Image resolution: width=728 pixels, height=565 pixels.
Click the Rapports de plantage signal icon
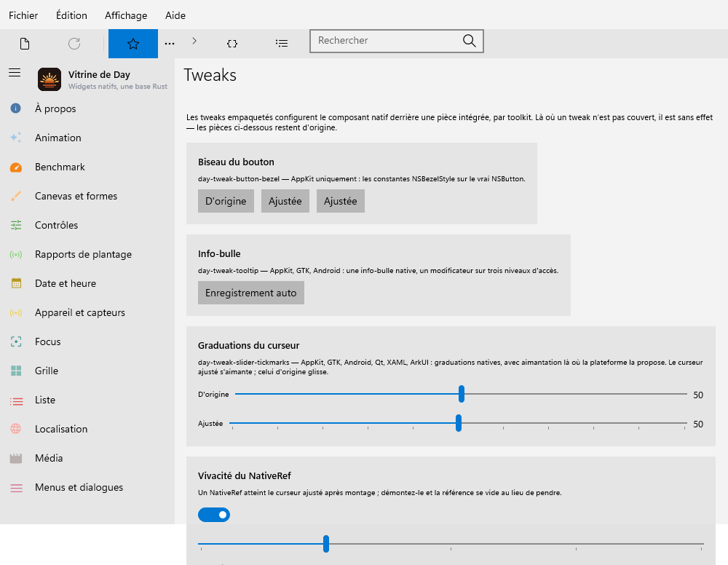(x=16, y=254)
